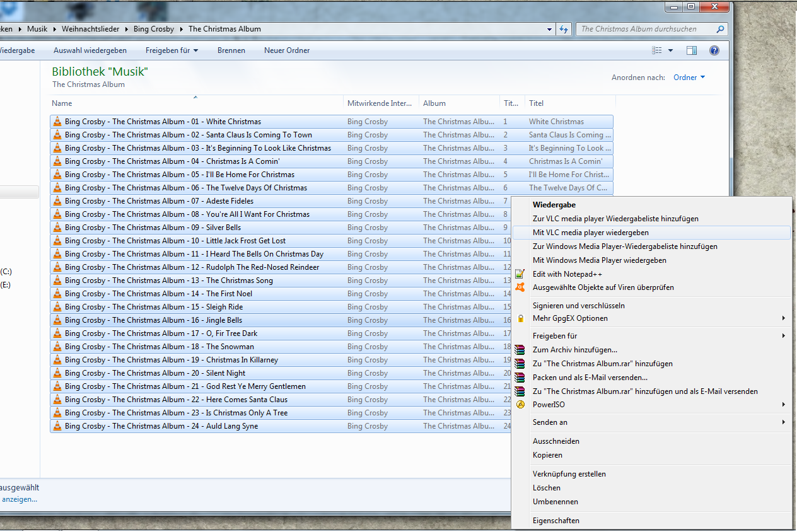Open the views dropdown arrow on the toolbar
Screen dimensions: 797x532
coord(670,50)
